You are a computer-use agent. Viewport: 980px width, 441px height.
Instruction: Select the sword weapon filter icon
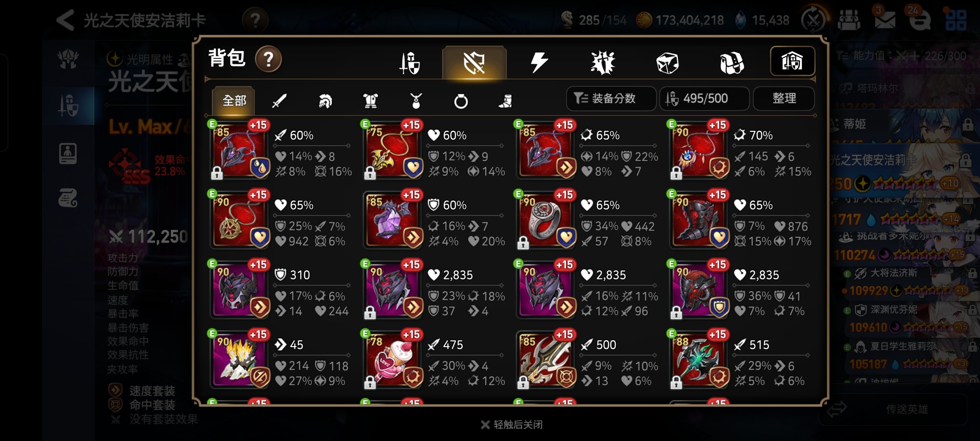coord(279,100)
